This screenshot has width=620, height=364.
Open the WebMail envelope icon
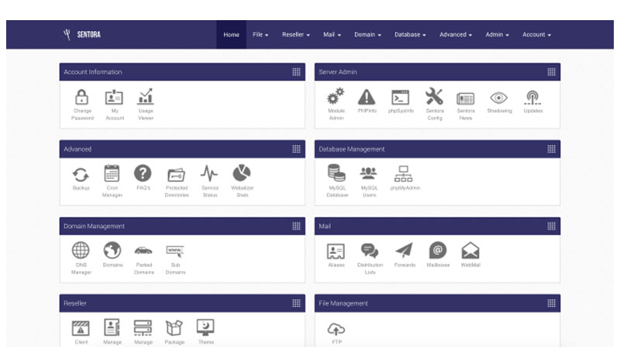coord(470,251)
